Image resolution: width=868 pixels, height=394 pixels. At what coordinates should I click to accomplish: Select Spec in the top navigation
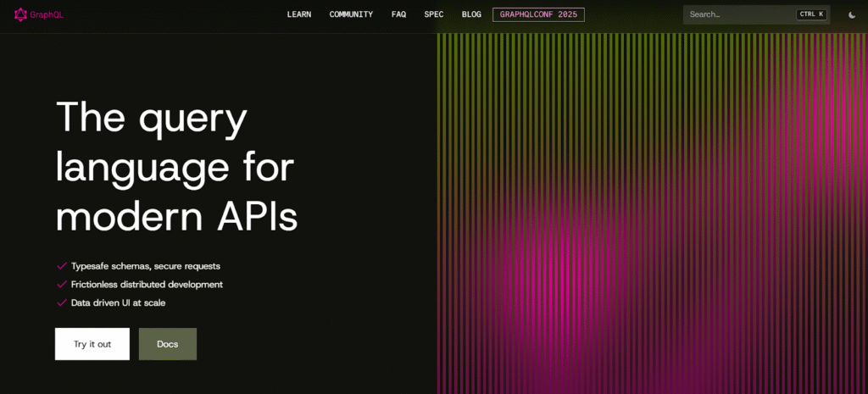click(433, 14)
